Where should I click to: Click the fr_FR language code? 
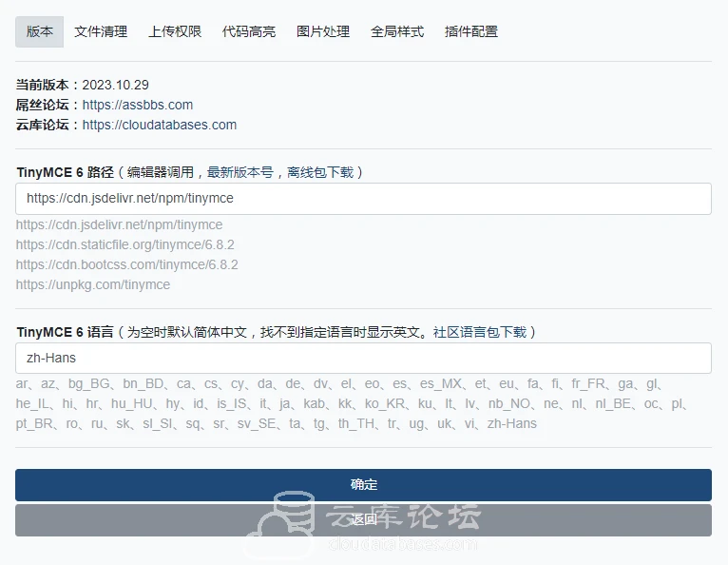click(588, 383)
